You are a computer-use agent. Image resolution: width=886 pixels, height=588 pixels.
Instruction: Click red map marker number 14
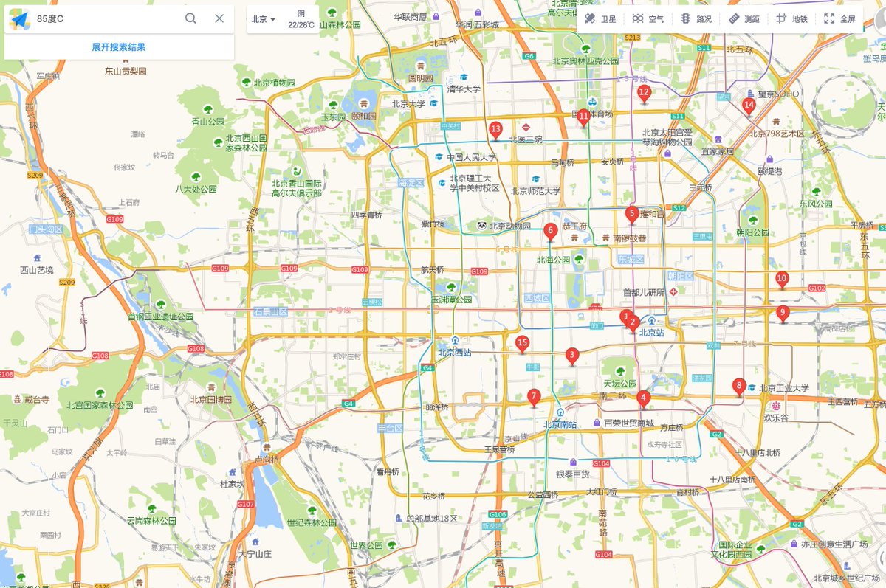[749, 107]
